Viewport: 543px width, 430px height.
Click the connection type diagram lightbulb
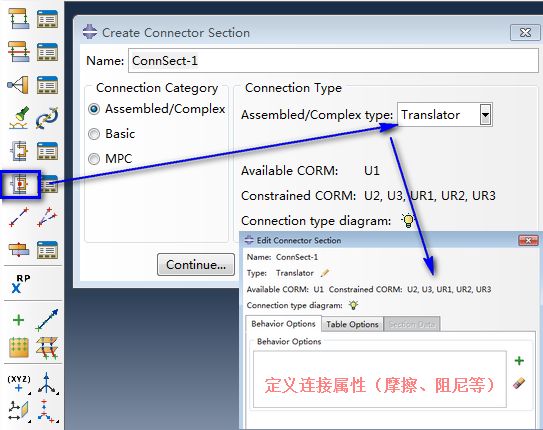(x=408, y=221)
